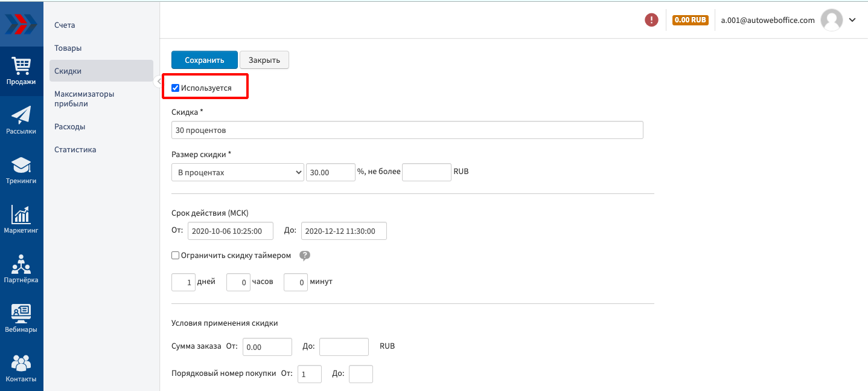This screenshot has height=391, width=868.
Task: Collapse the sidebar submenu panel arrow
Action: click(158, 81)
